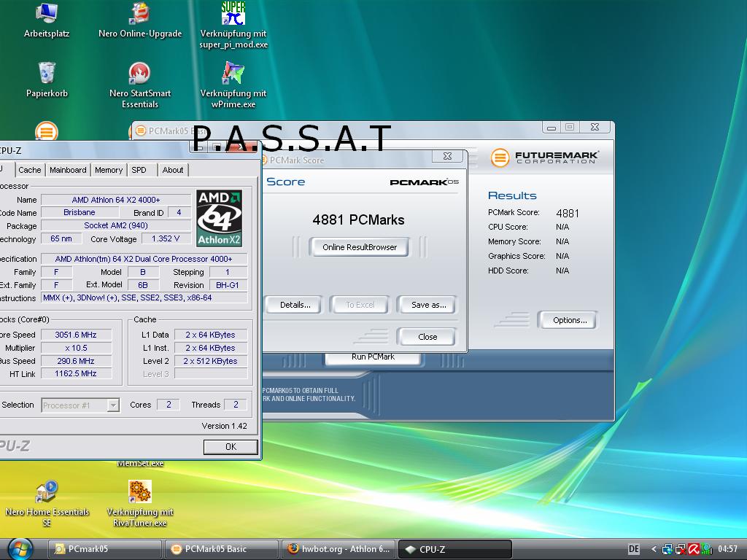
Task: Click the HDD Score N/A in Results
Action: pyautogui.click(x=562, y=271)
